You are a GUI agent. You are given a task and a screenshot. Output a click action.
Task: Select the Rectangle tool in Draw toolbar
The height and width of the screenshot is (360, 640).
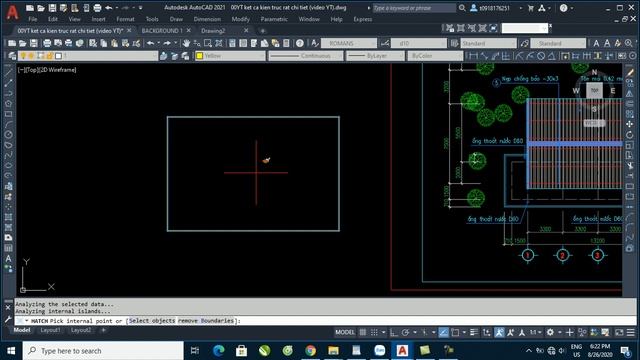tap(8, 114)
